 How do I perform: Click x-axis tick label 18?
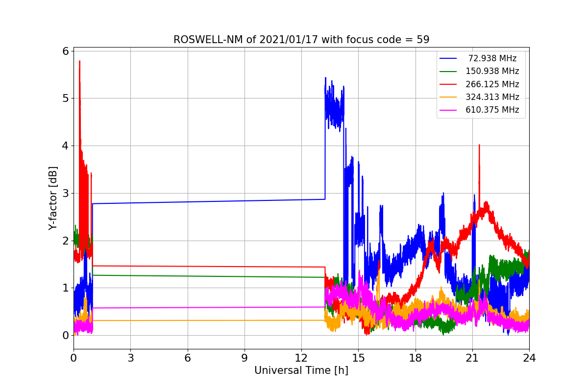[416, 358]
